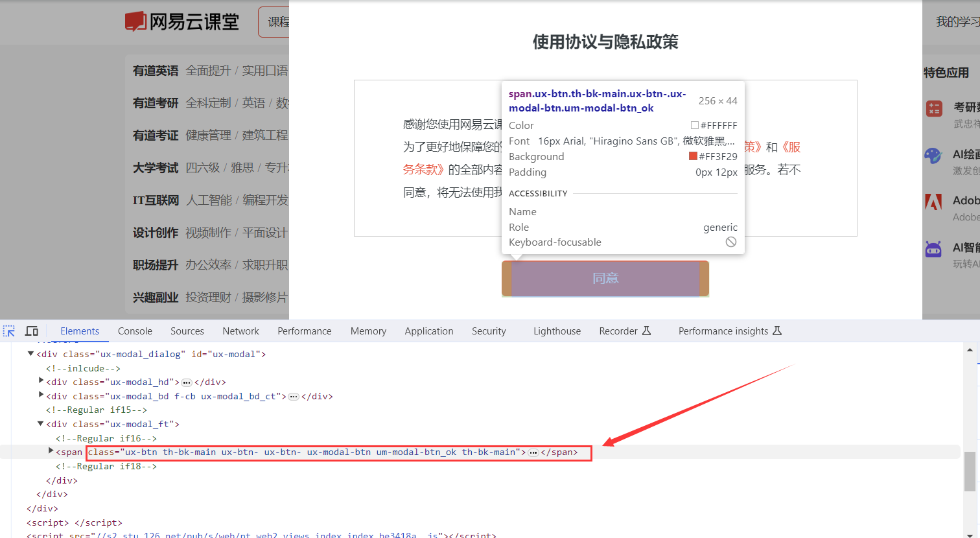
Task: Expand the span ux-btn node arrow
Action: click(51, 451)
